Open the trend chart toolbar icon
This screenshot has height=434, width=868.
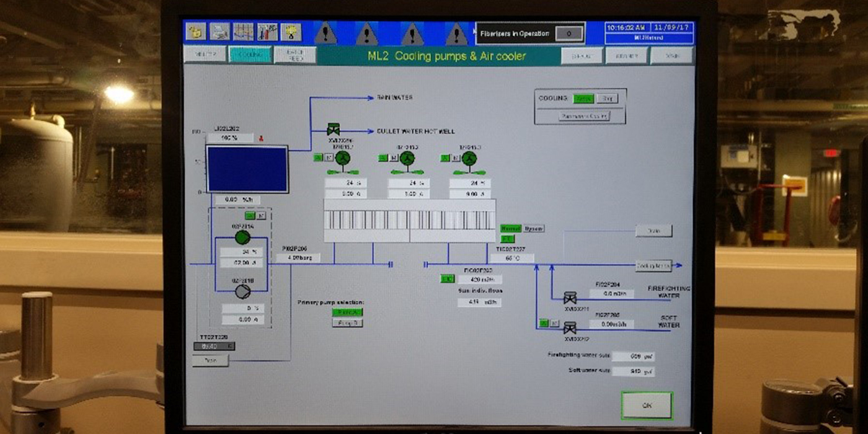click(243, 32)
